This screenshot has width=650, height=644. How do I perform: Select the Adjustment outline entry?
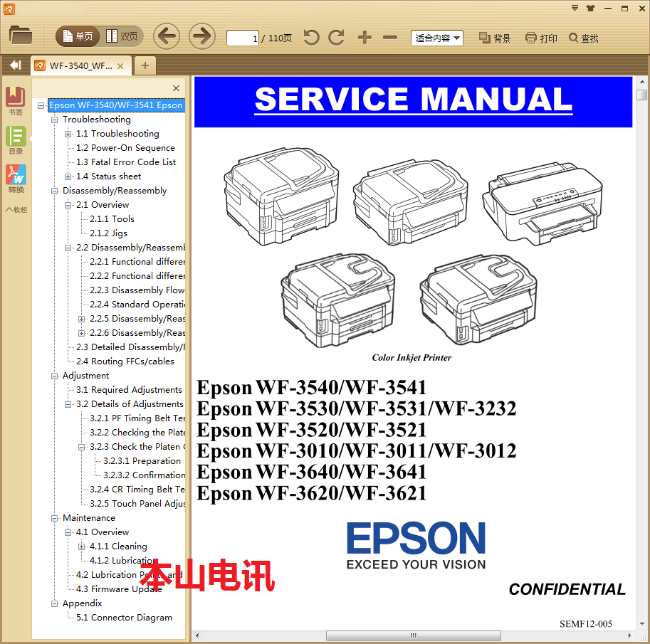point(86,376)
